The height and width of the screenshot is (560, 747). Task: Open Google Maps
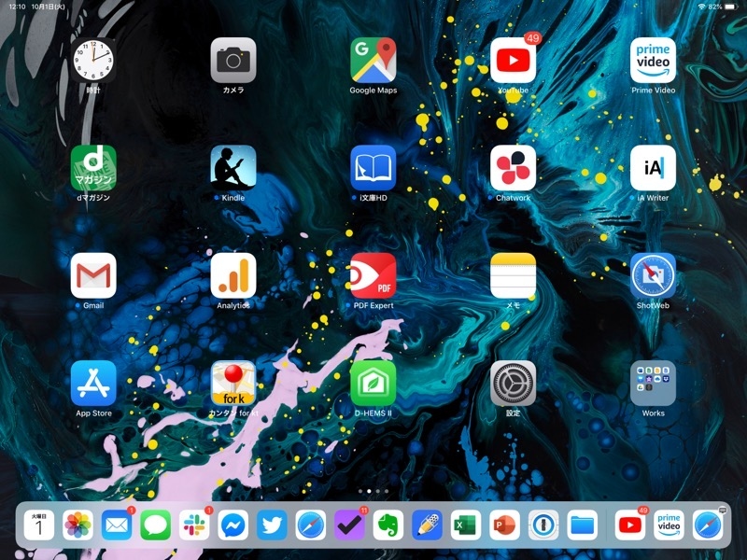[373, 61]
